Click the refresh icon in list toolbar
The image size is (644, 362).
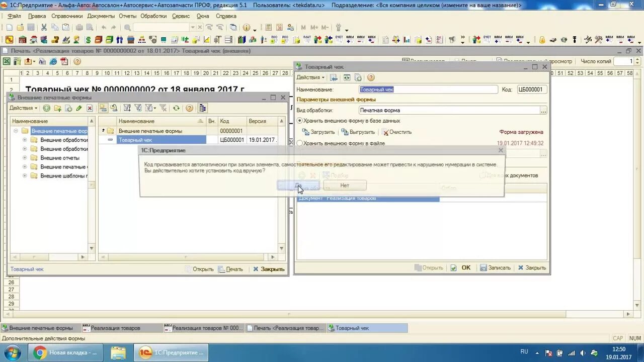[x=176, y=108]
